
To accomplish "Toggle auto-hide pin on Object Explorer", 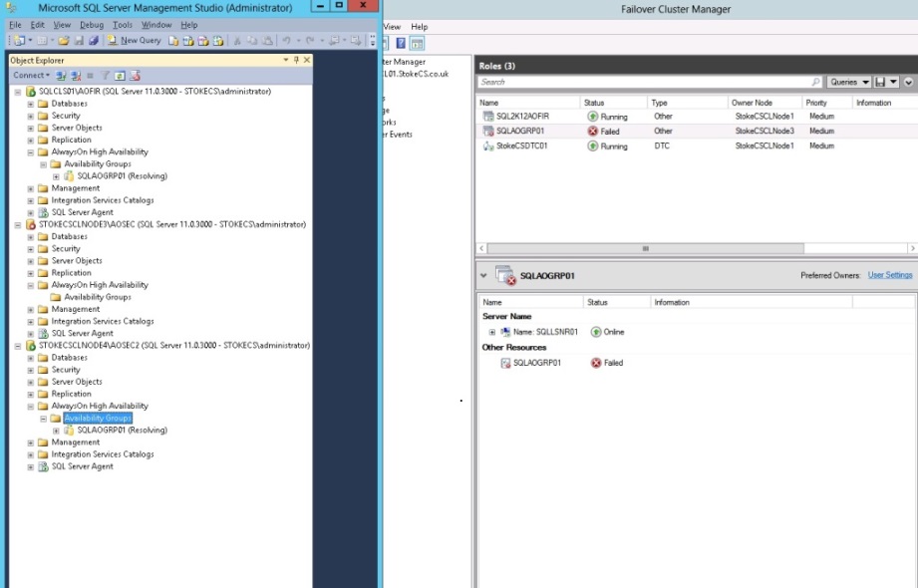I will (x=296, y=60).
